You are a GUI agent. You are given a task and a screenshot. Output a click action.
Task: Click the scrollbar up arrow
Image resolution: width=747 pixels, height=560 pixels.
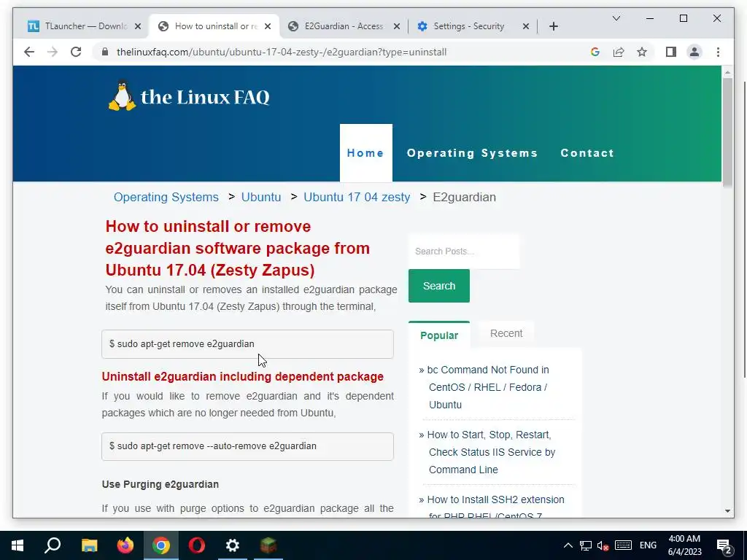point(727,72)
